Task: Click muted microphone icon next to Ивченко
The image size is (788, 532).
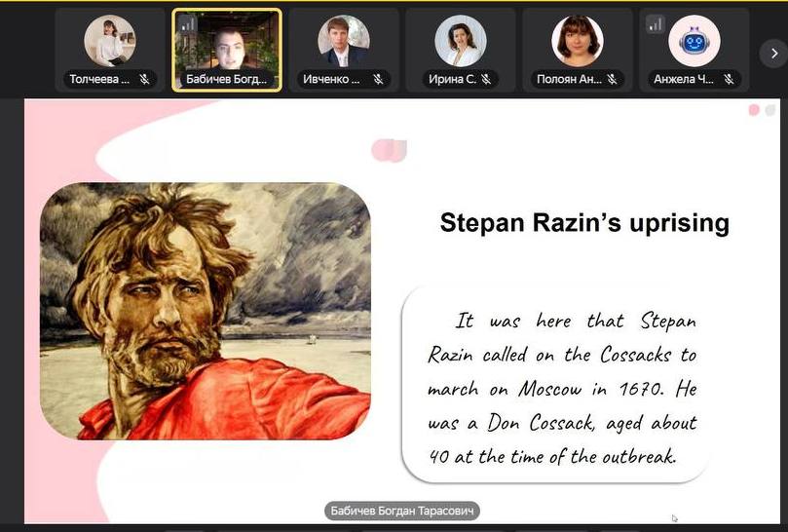Action: click(x=378, y=79)
